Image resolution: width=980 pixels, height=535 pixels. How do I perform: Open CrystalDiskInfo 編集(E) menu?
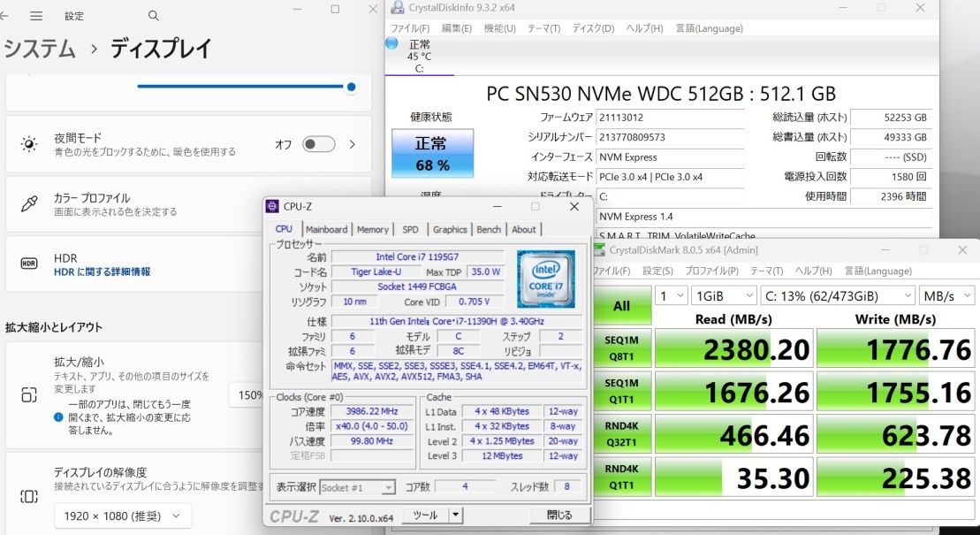coord(457,29)
